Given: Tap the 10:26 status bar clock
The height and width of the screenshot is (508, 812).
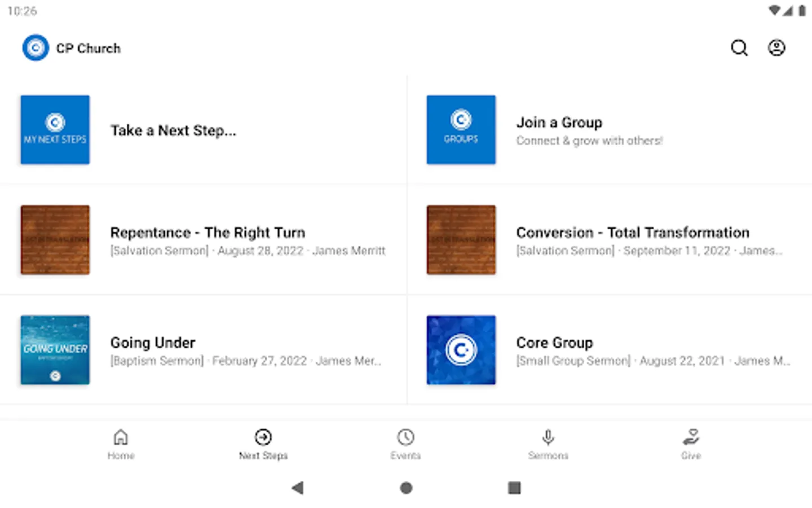Looking at the screenshot, I should (23, 11).
